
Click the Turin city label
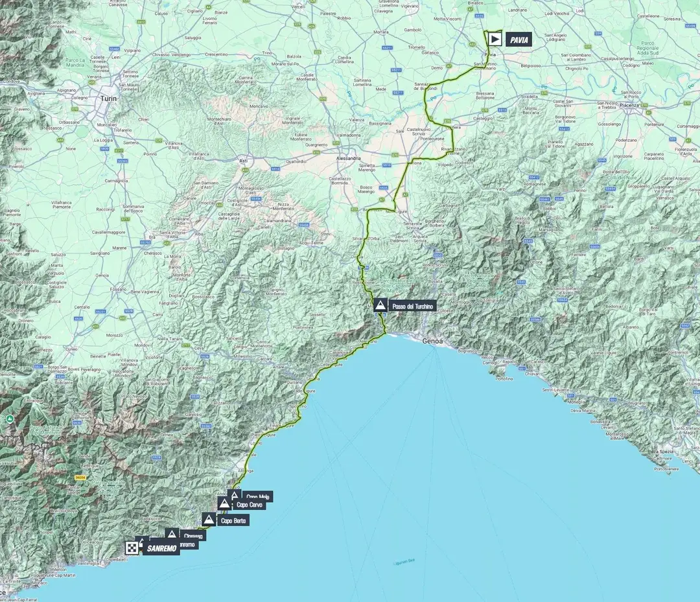coord(108,98)
